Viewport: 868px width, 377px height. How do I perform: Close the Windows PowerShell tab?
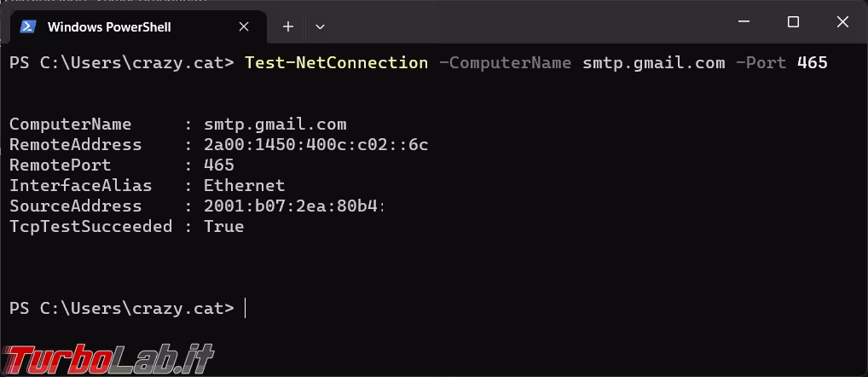(244, 26)
